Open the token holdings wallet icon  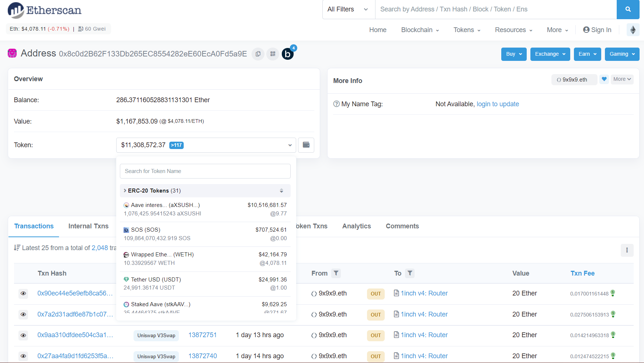(x=306, y=145)
